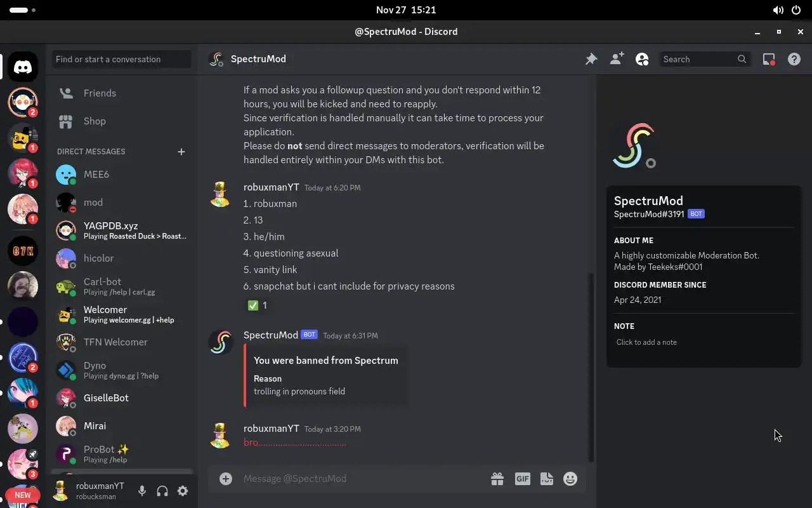This screenshot has width=812, height=508.
Task: Open the GiselleBot direct message
Action: point(122,398)
